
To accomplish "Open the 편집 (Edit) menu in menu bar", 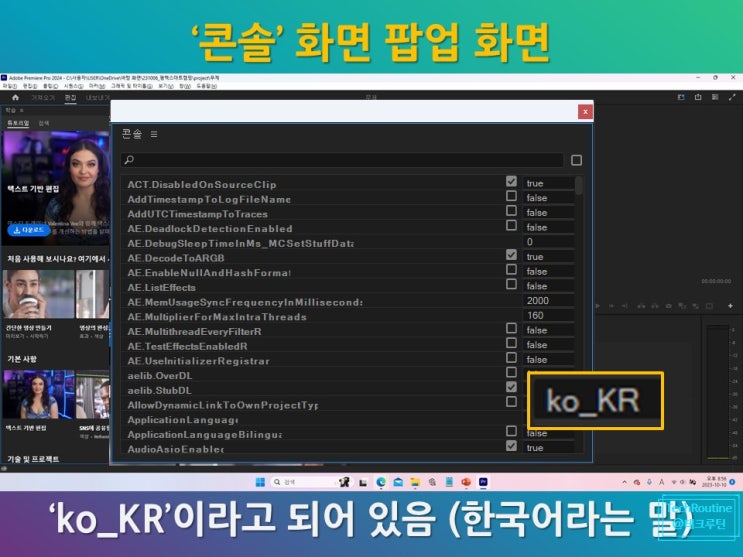I will pos(30,86).
